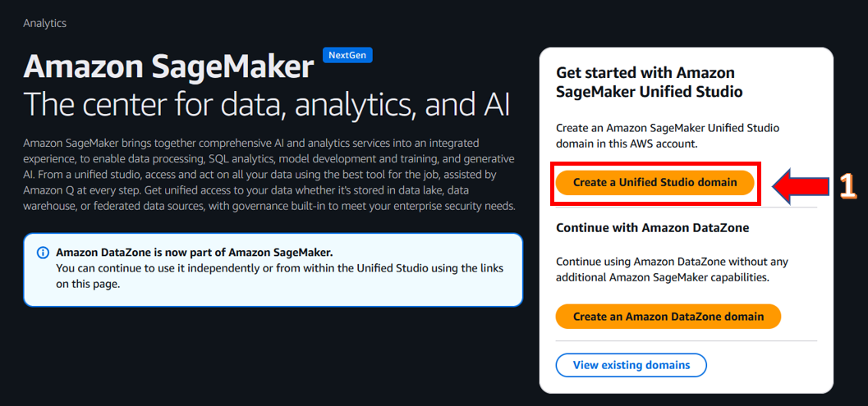This screenshot has height=406, width=868.
Task: Click the divider line above View existing domains
Action: [x=687, y=340]
